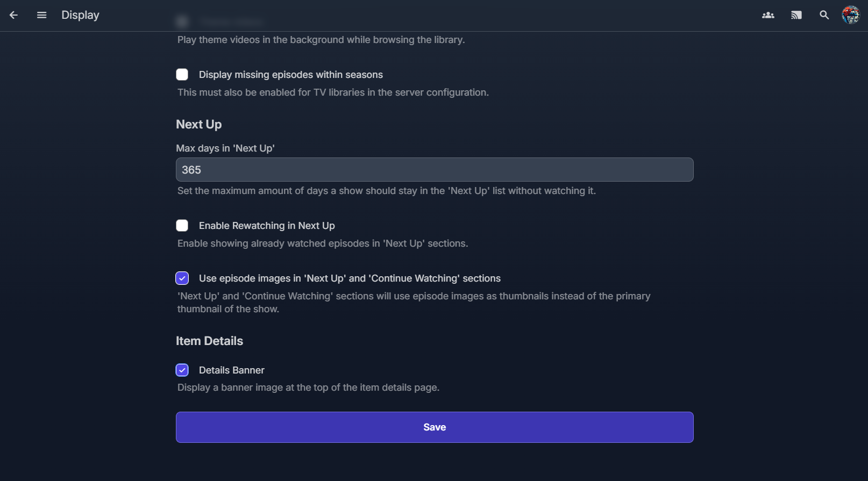The image size is (868, 481).
Task: Open the hamburger navigation menu
Action: click(x=41, y=15)
